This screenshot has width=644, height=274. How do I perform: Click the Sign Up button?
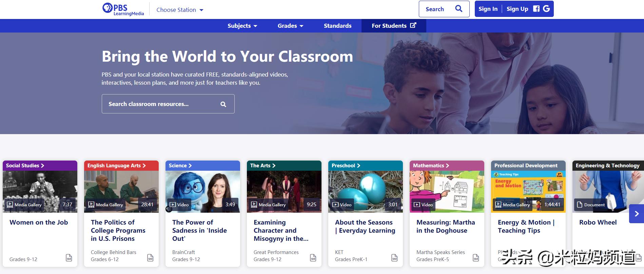517,9
